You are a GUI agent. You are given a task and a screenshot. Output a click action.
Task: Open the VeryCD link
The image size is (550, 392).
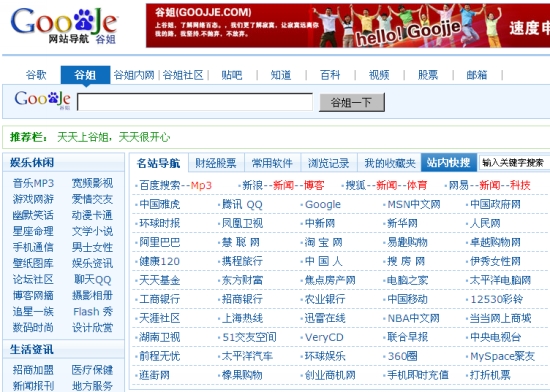pos(324,337)
